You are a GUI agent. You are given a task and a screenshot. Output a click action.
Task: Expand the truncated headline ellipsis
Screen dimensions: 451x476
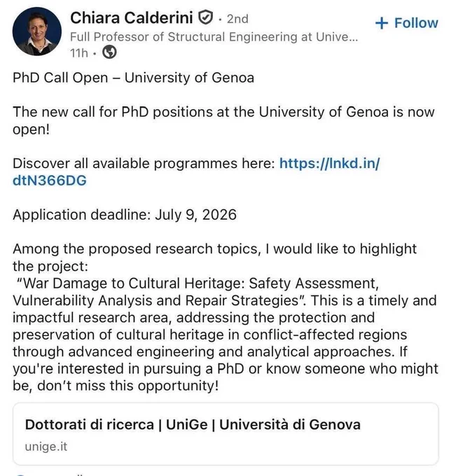click(x=354, y=37)
